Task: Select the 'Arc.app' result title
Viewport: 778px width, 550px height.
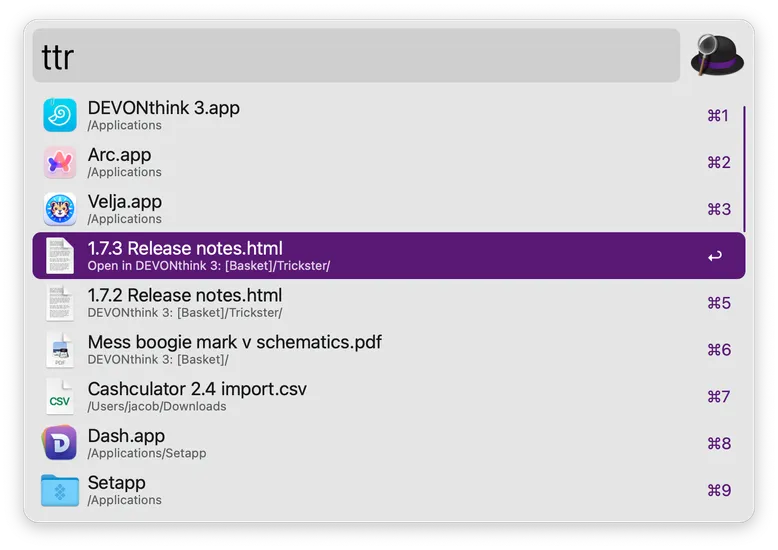Action: point(120,155)
